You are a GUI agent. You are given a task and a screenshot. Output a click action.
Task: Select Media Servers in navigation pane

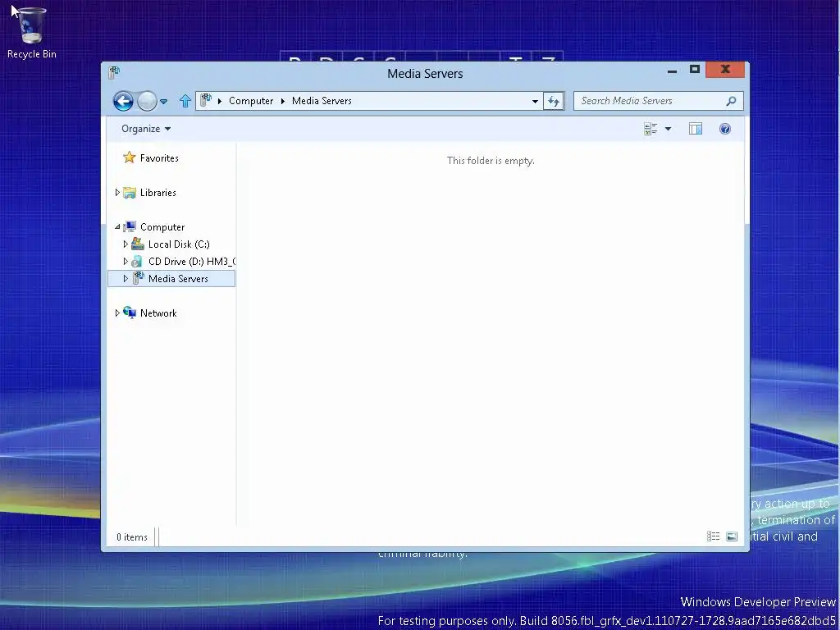pos(178,279)
